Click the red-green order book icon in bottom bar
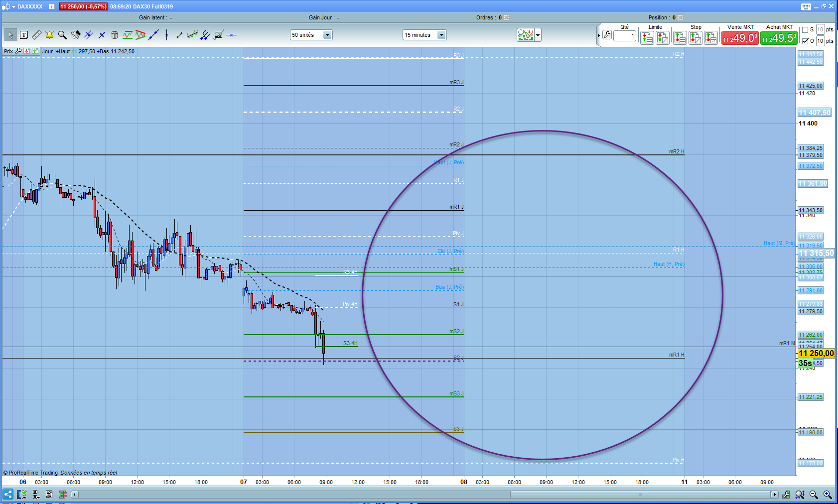The width and height of the screenshot is (838, 504). pyautogui.click(x=63, y=495)
